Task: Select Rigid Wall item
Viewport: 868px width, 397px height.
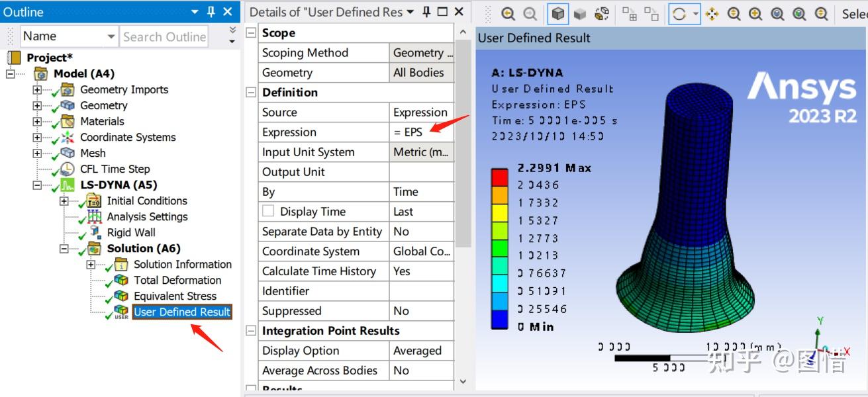Action: click(131, 232)
